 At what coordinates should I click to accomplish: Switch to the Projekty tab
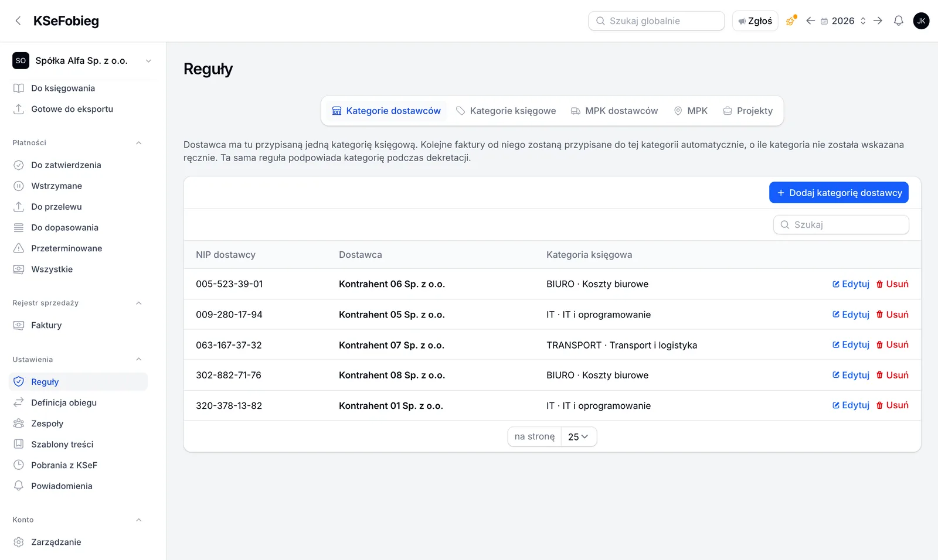pyautogui.click(x=748, y=111)
